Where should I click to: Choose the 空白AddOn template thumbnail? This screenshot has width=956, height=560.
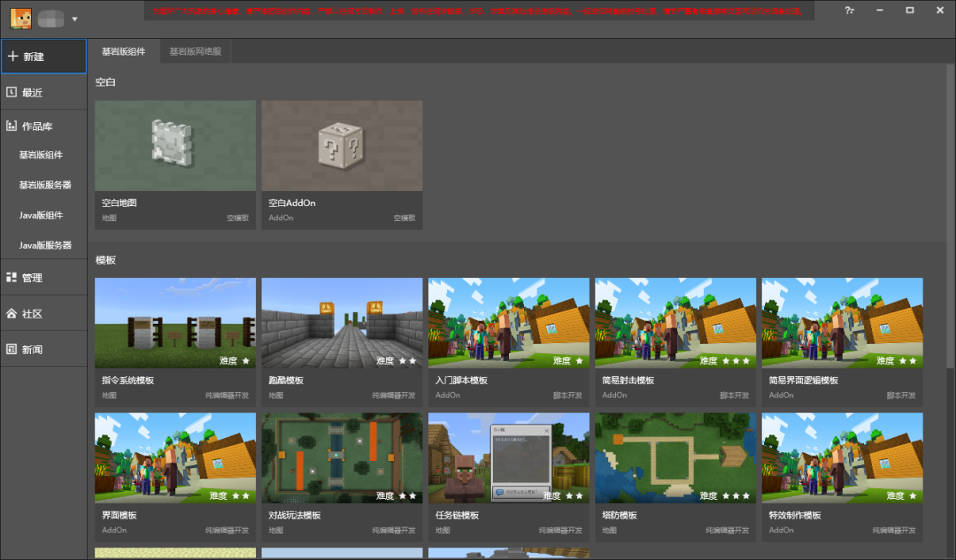(x=342, y=146)
